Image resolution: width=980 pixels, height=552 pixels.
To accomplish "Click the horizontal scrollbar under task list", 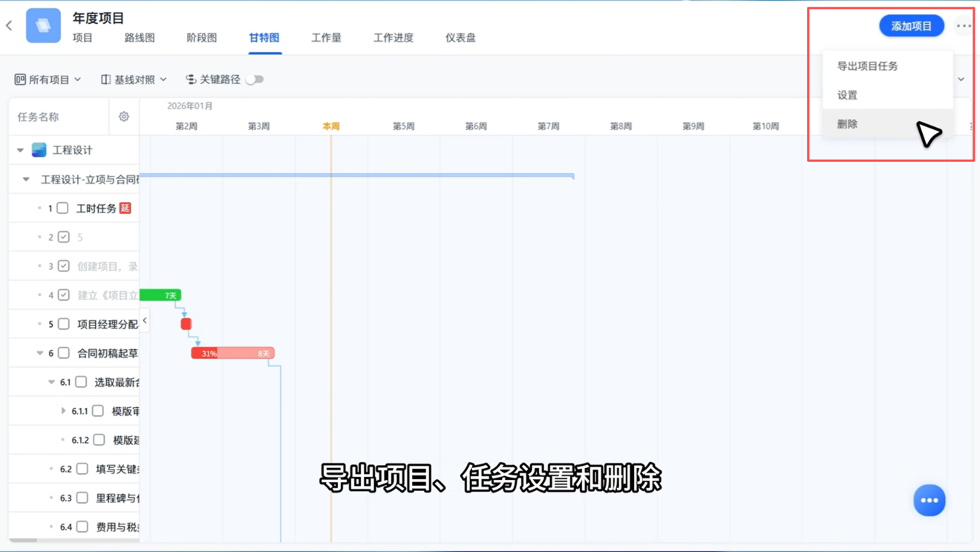I will point(23,540).
